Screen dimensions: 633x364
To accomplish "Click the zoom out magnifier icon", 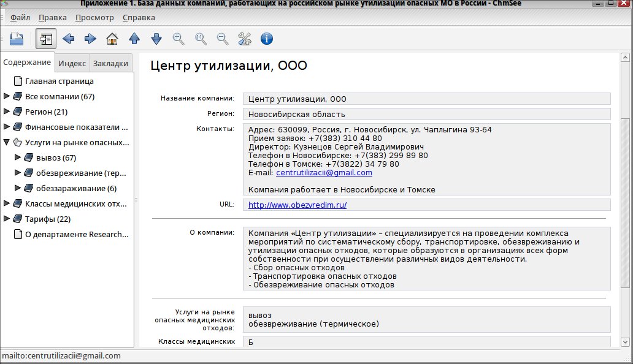I will coord(223,39).
